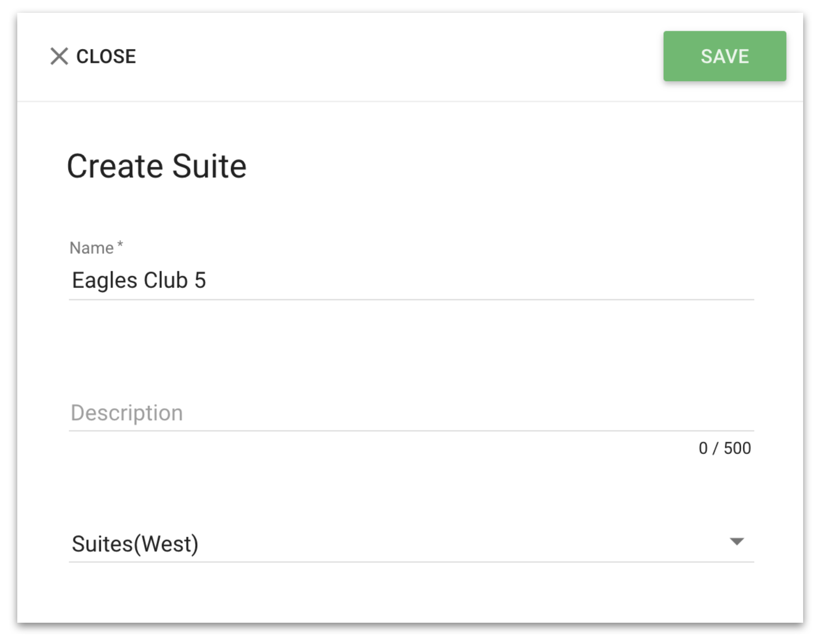
Task: Click the underline beneath the Description field
Action: tap(411, 431)
